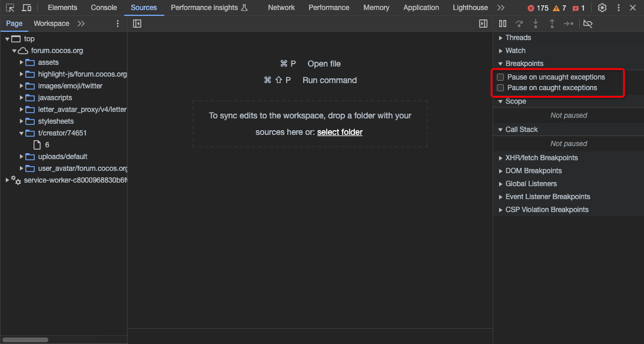Enable Pause on caught exceptions
This screenshot has height=344, width=644.
tap(500, 88)
